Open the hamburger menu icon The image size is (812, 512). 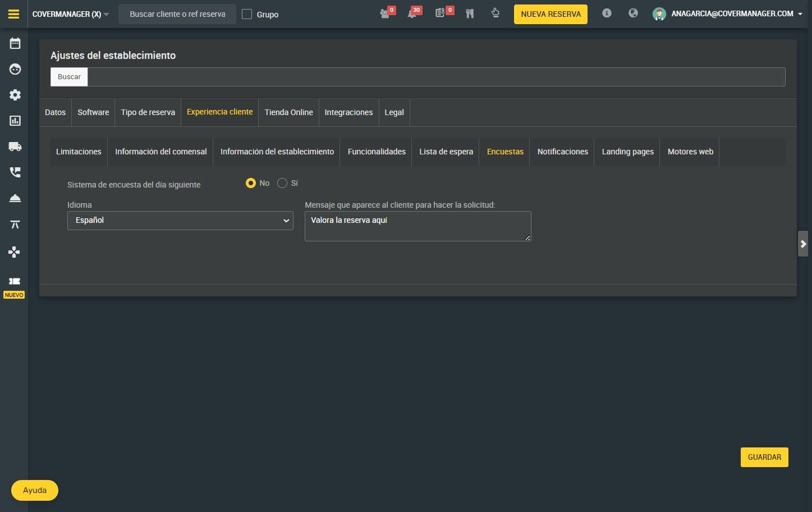[x=14, y=14]
